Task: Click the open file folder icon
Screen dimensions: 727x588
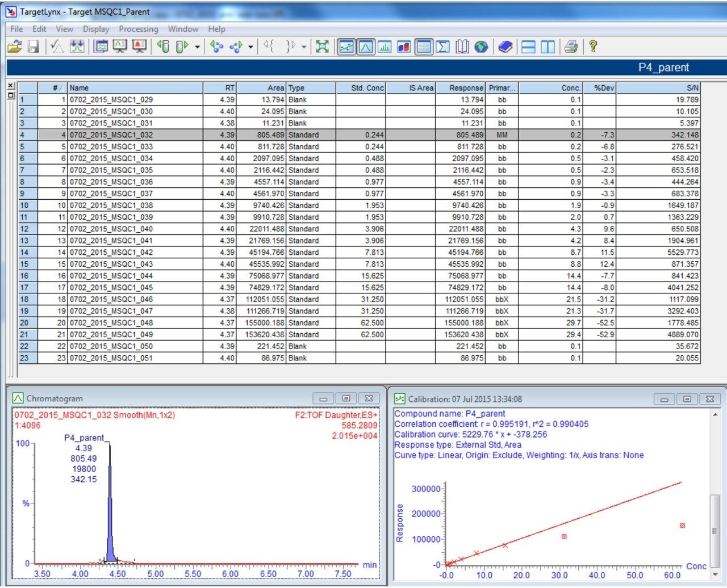Action: [14, 47]
